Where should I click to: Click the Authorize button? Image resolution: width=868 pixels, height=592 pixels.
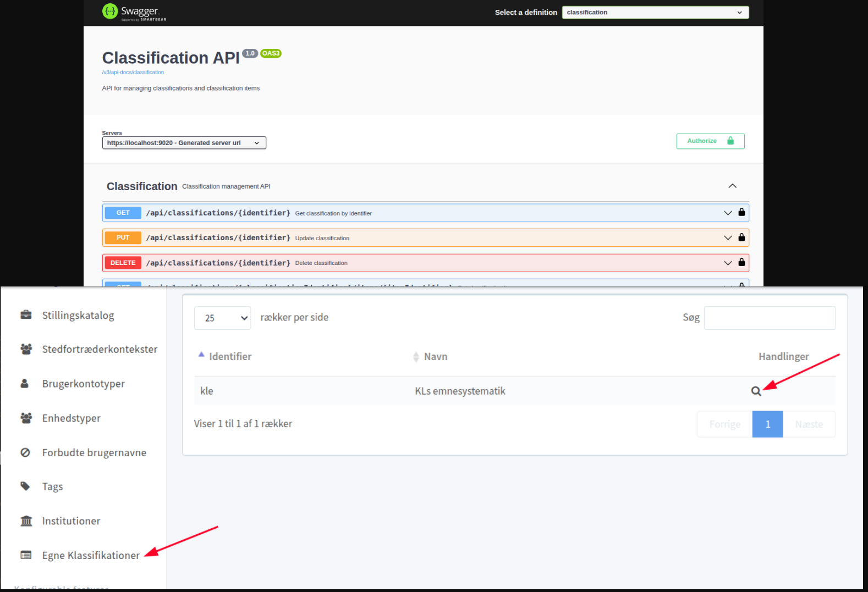(710, 141)
